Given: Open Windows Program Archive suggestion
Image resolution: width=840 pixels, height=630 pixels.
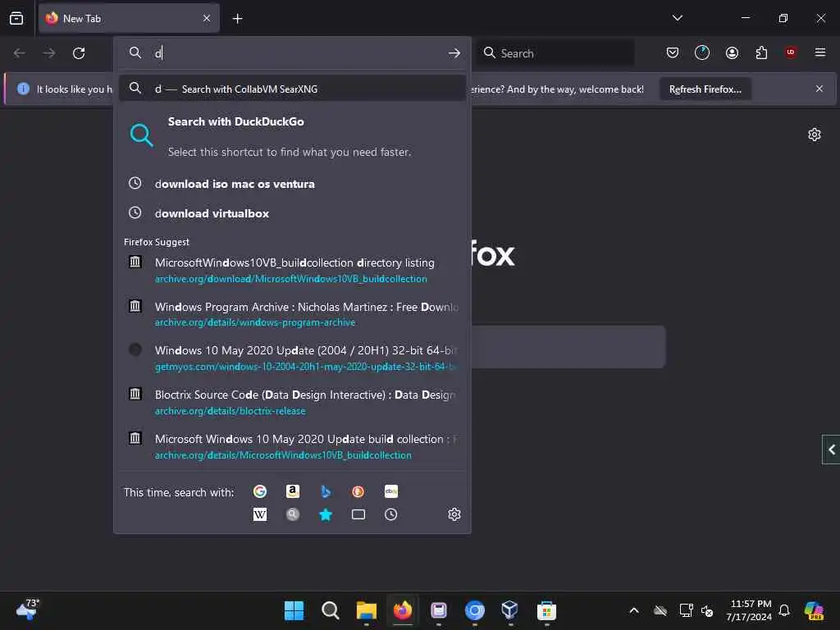Looking at the screenshot, I should [292, 314].
